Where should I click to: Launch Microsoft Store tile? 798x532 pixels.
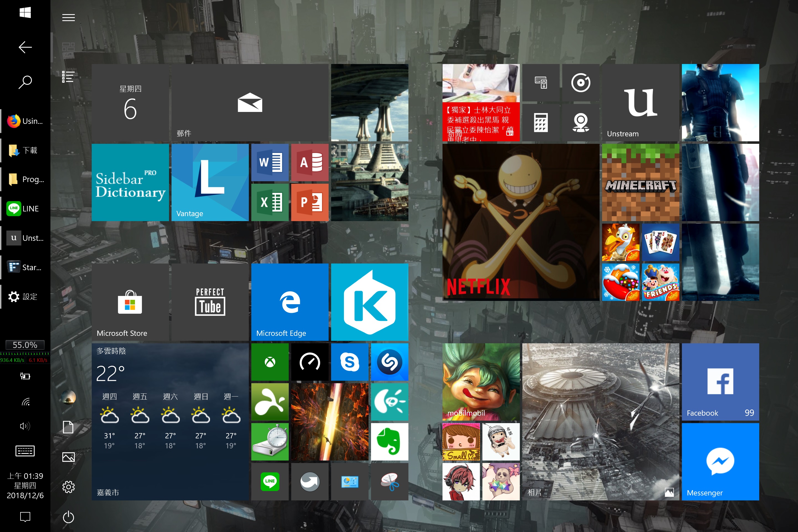130,302
